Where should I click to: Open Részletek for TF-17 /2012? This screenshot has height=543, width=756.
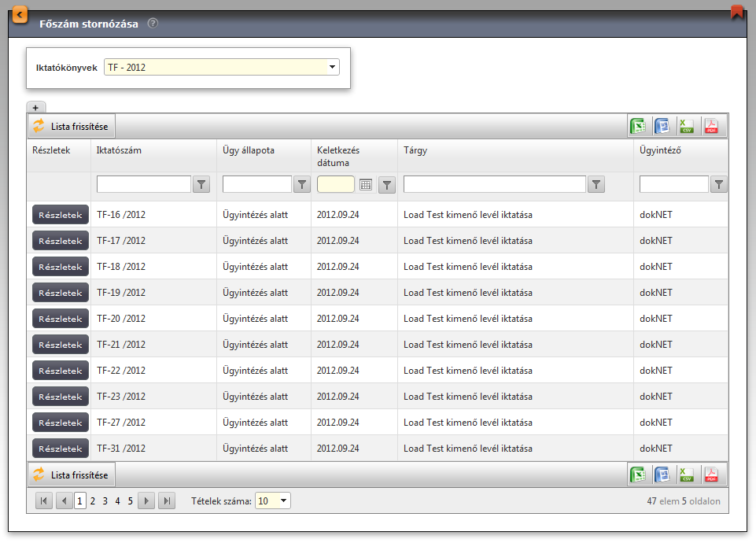pos(61,241)
